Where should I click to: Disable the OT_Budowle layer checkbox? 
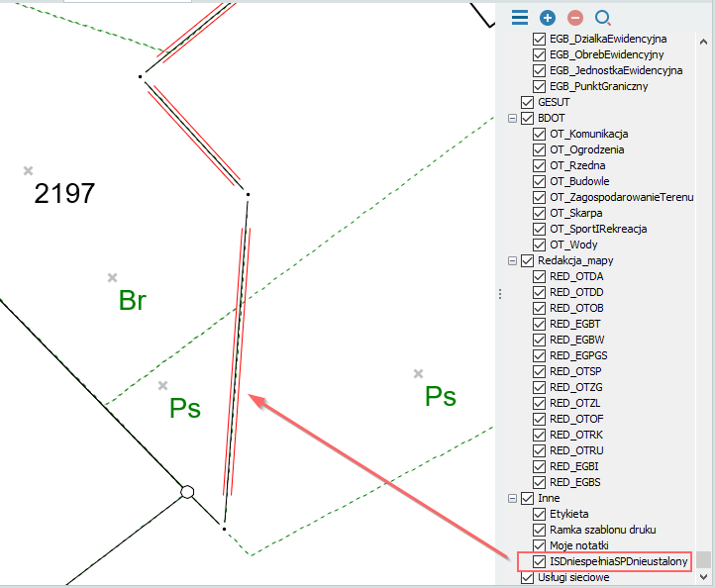539,181
